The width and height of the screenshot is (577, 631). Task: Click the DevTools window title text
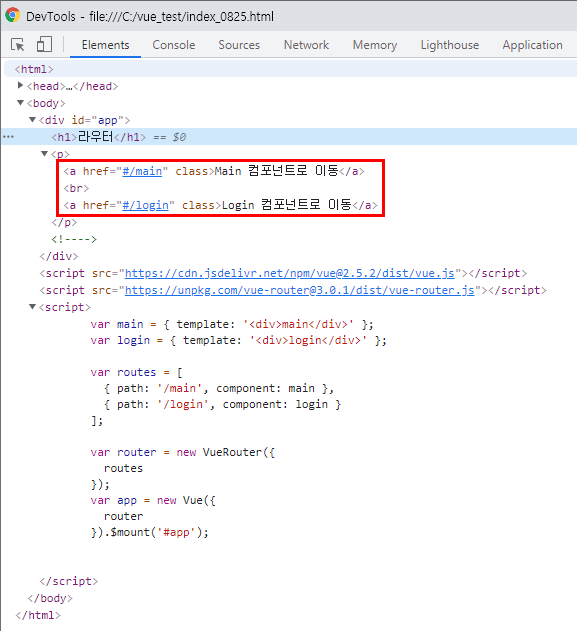(150, 16)
